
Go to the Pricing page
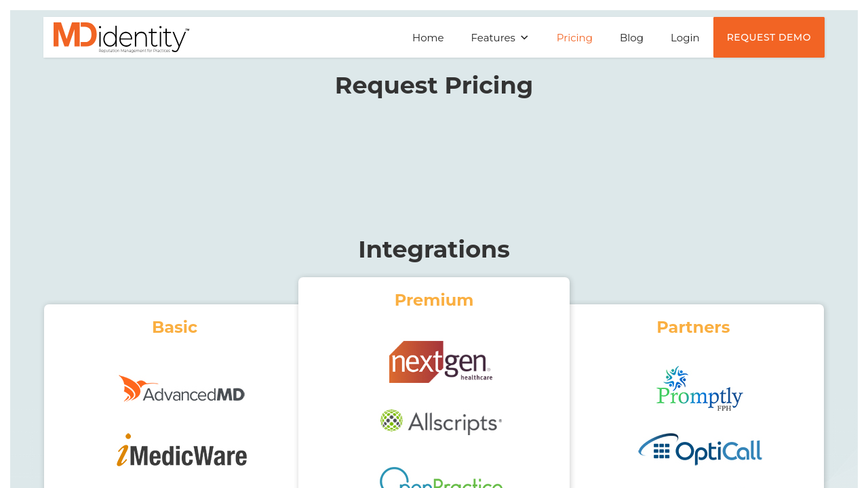[574, 38]
